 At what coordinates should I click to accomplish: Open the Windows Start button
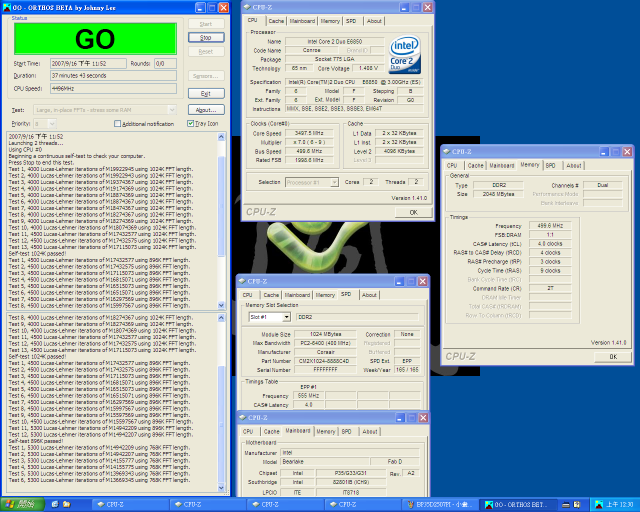(x=22, y=505)
